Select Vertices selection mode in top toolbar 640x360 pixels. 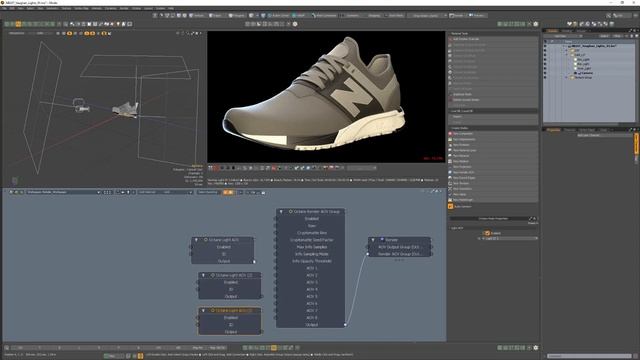point(198,16)
